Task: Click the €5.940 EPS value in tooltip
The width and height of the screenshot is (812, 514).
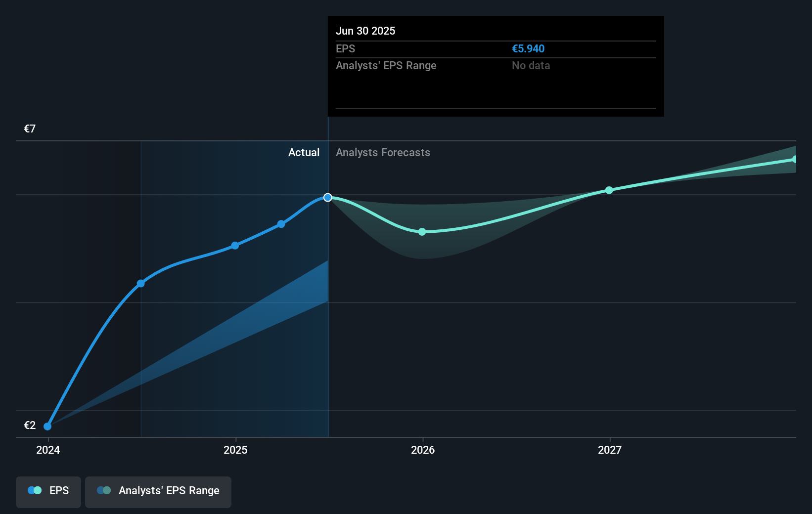Action: click(x=528, y=48)
